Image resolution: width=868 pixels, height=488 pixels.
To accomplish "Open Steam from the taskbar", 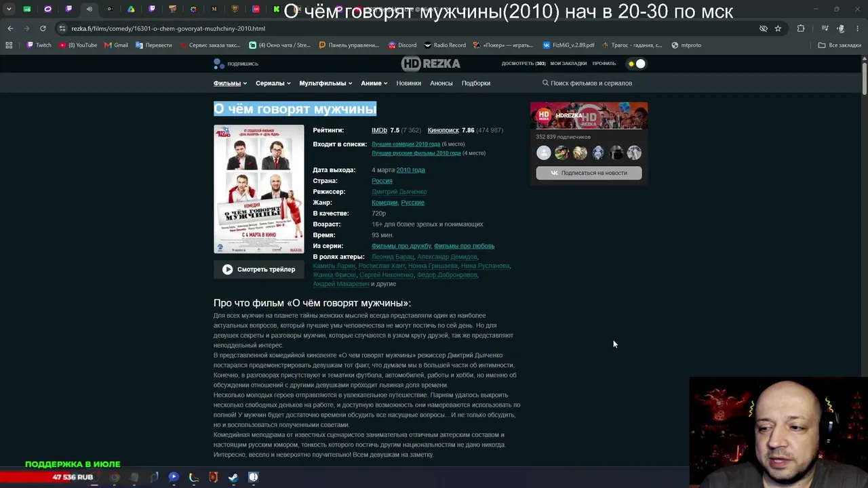I will 233,477.
